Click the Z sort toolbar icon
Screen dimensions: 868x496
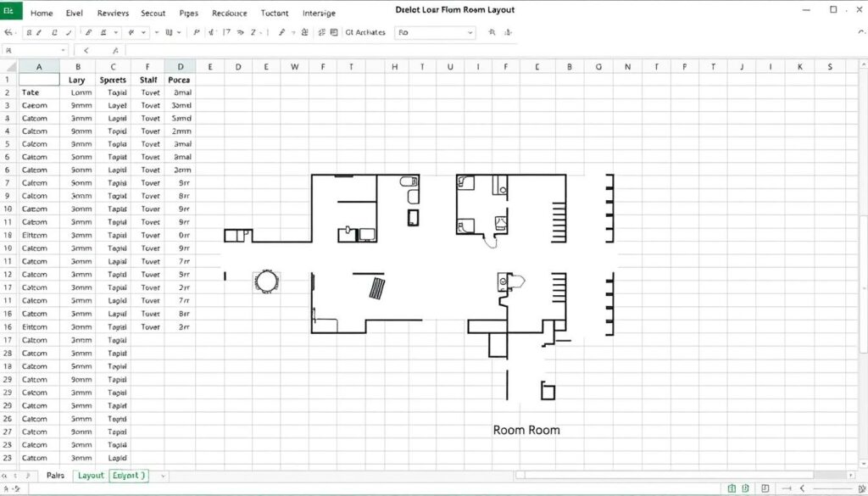click(x=254, y=33)
